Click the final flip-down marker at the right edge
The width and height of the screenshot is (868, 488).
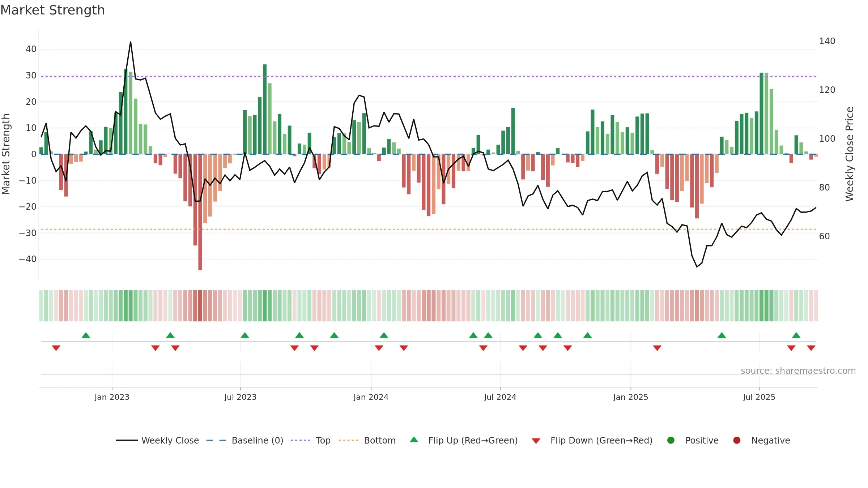pos(811,348)
